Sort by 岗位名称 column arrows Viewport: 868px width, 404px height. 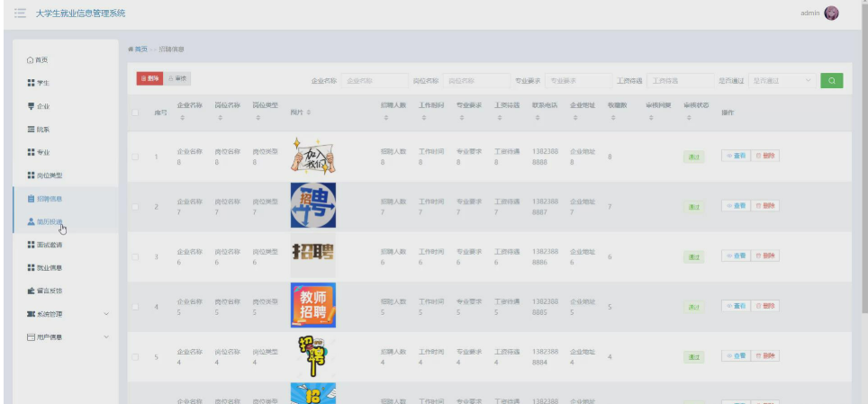point(221,118)
